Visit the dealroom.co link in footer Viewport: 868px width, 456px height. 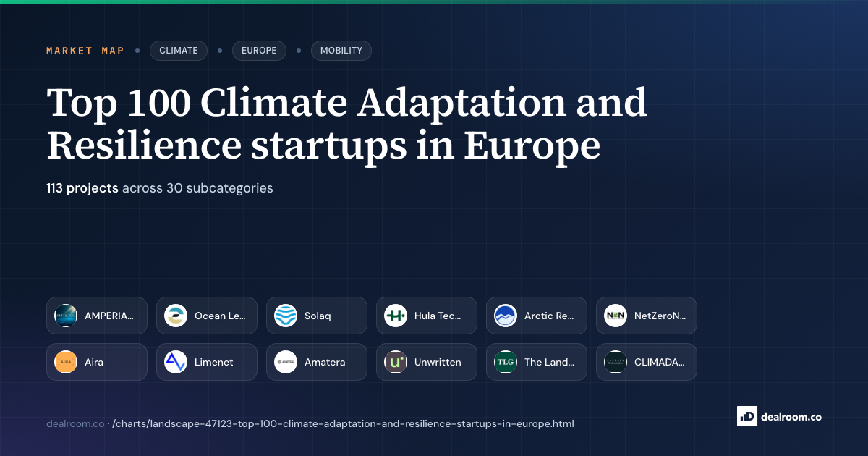pos(75,423)
